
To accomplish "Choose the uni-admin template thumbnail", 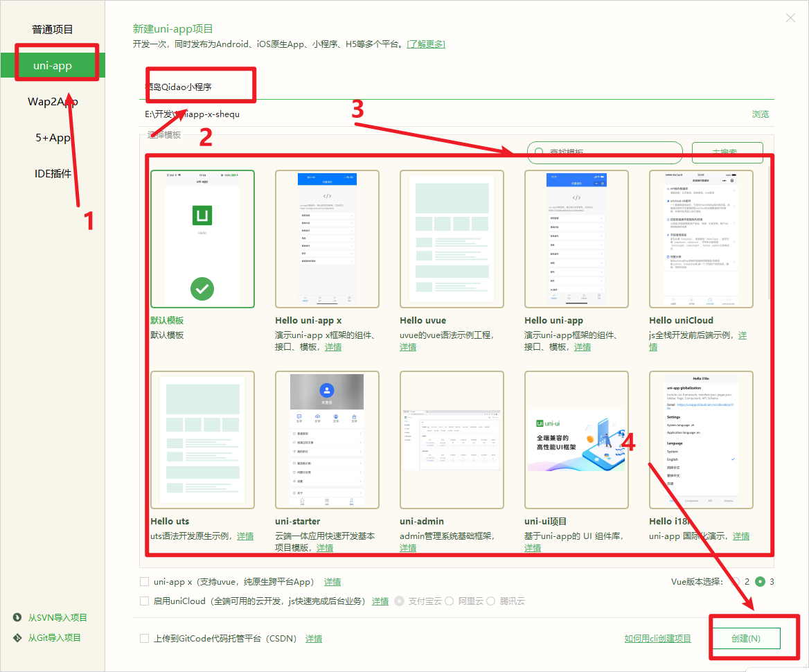I will (452, 440).
